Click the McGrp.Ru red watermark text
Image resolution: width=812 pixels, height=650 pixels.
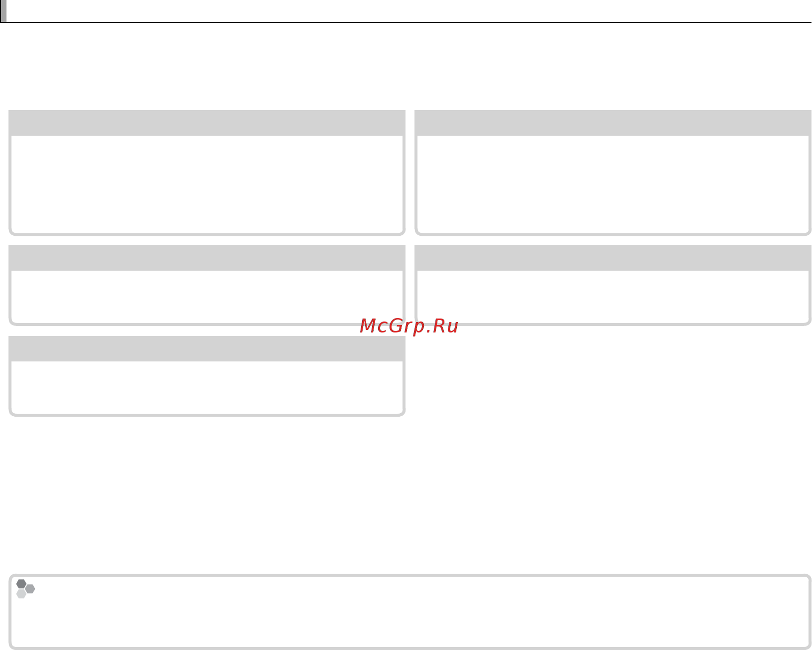point(409,326)
